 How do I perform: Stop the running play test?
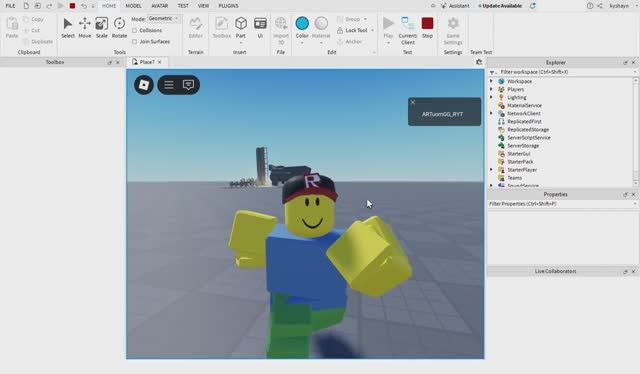tap(427, 27)
